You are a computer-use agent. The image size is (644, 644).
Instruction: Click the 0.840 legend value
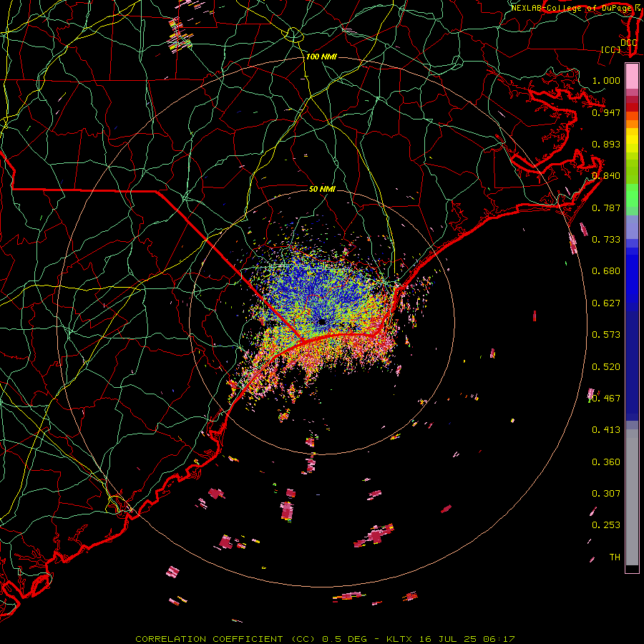coord(606,176)
